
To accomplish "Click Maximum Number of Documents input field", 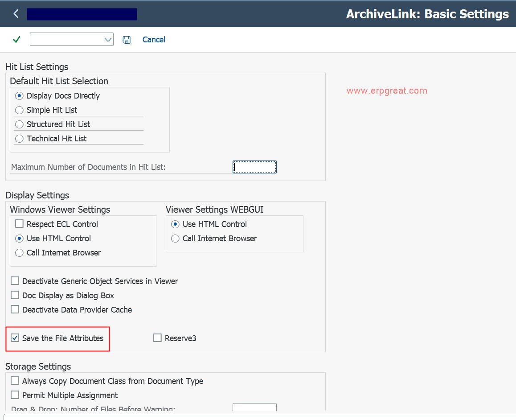I will pos(254,167).
